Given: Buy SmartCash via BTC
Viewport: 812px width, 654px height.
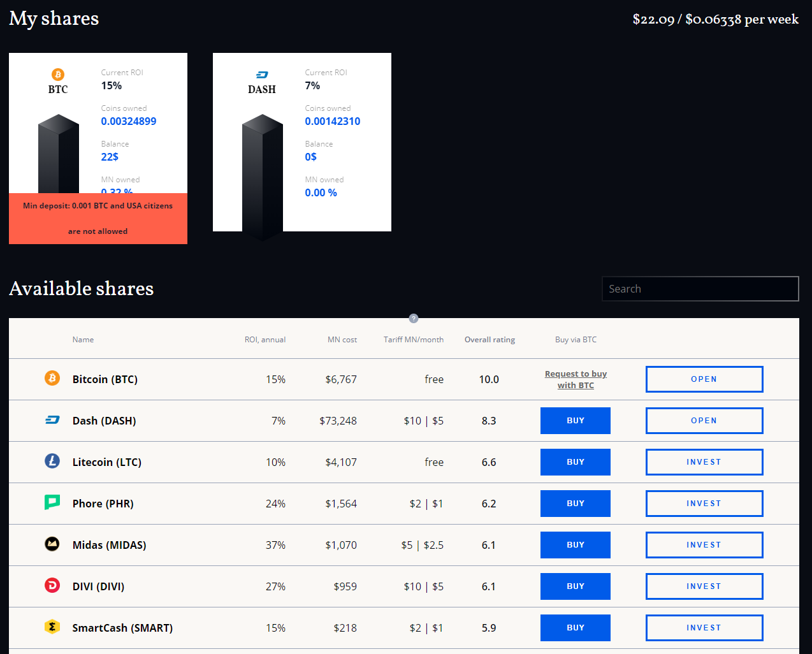Looking at the screenshot, I should point(576,628).
